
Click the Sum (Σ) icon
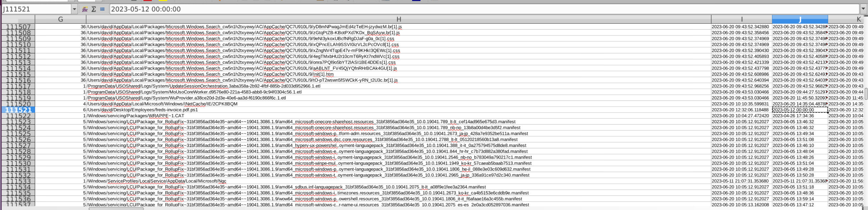94,9
